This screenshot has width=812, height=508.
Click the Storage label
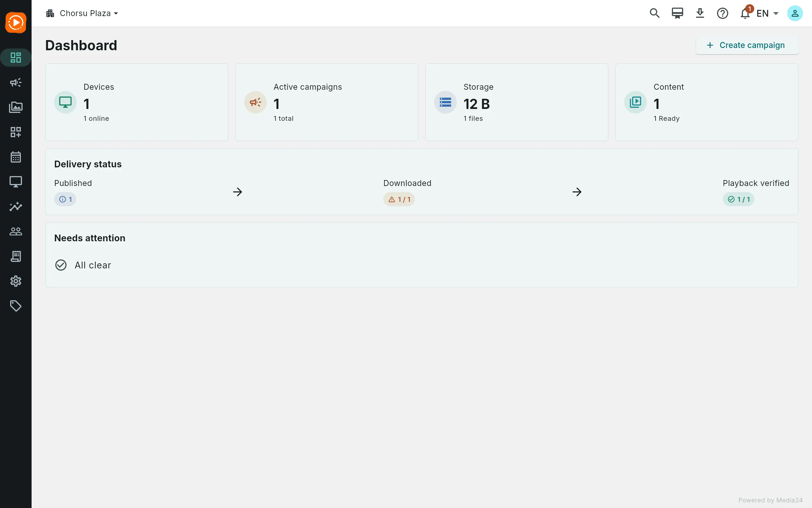point(478,87)
